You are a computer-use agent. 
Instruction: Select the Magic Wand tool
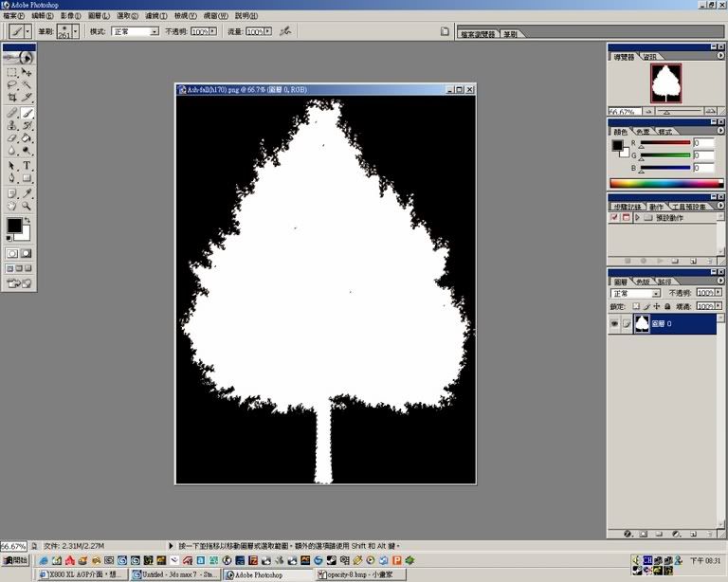[27, 85]
